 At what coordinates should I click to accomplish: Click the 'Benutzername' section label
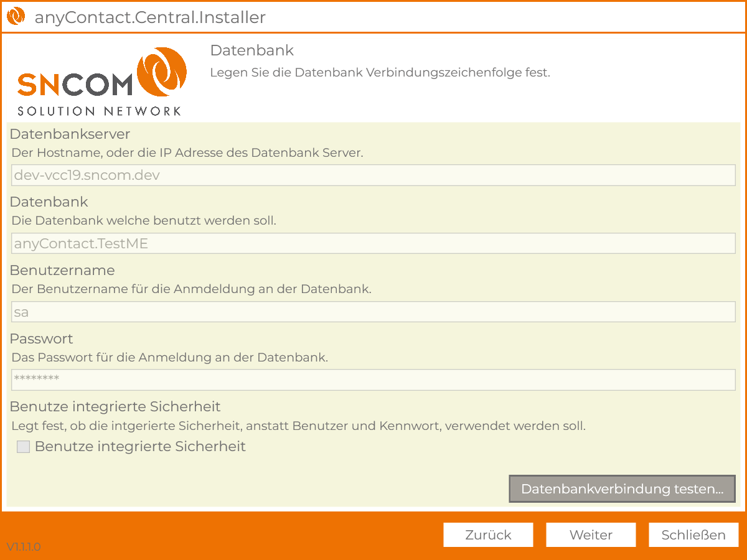pyautogui.click(x=62, y=270)
